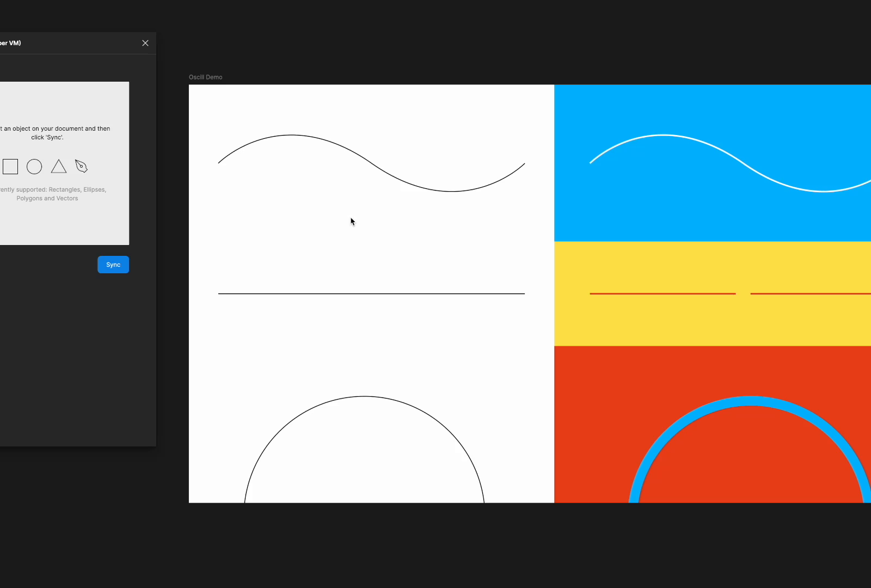Select the Rectangle shape icon in plugin panel
871x588 pixels.
pos(10,166)
